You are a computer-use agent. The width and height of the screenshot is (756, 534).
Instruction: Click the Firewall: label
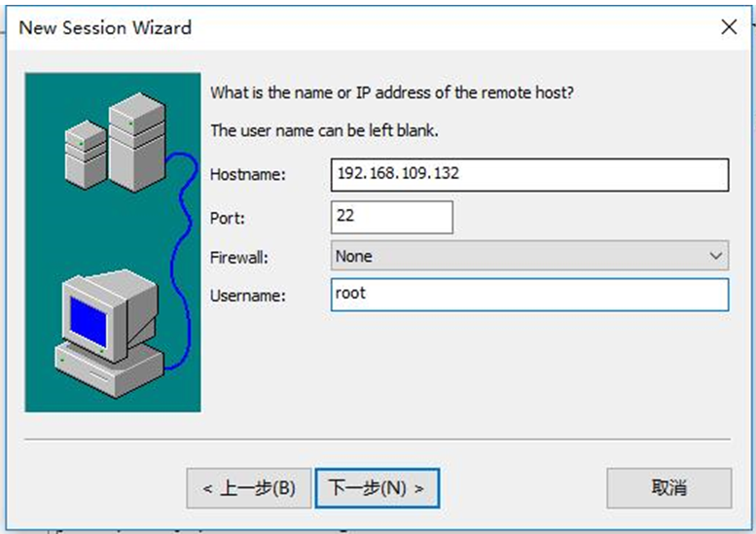(x=239, y=258)
